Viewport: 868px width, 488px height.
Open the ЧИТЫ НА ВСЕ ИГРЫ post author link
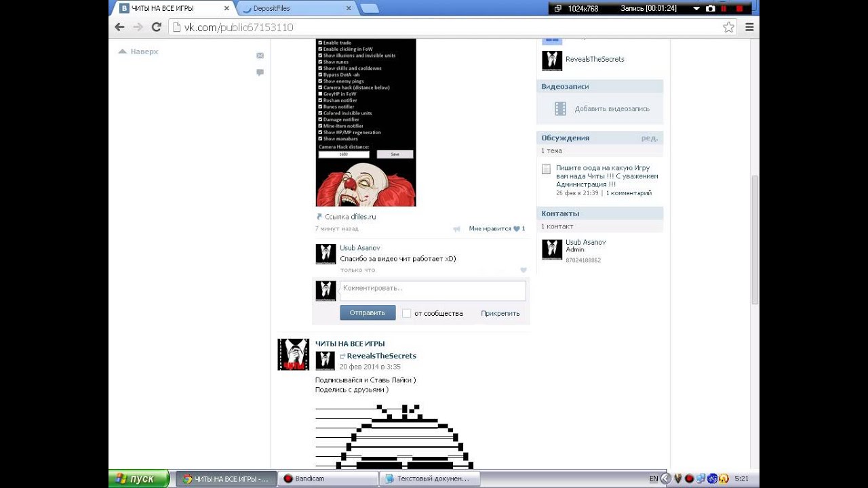click(x=350, y=344)
